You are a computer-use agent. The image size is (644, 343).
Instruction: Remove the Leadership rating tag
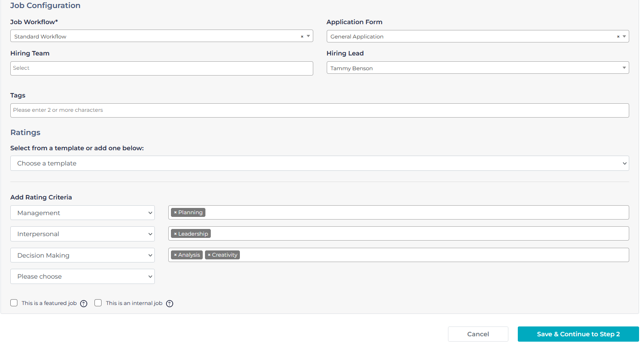(175, 234)
